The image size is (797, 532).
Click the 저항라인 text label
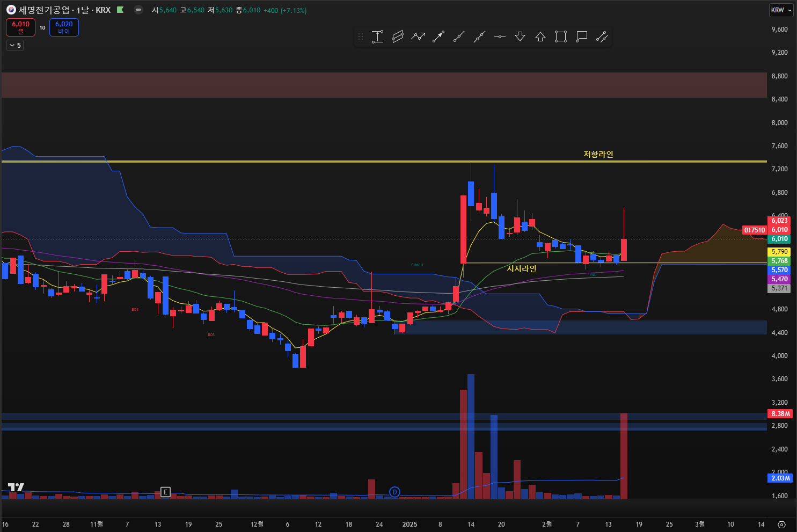[x=598, y=154]
